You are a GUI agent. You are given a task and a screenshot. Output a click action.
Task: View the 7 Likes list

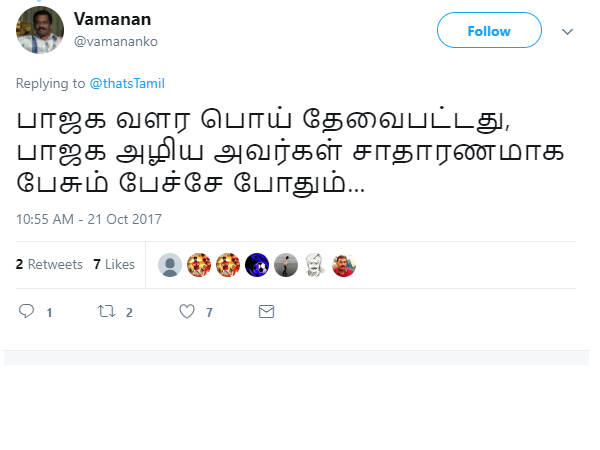pos(114,264)
